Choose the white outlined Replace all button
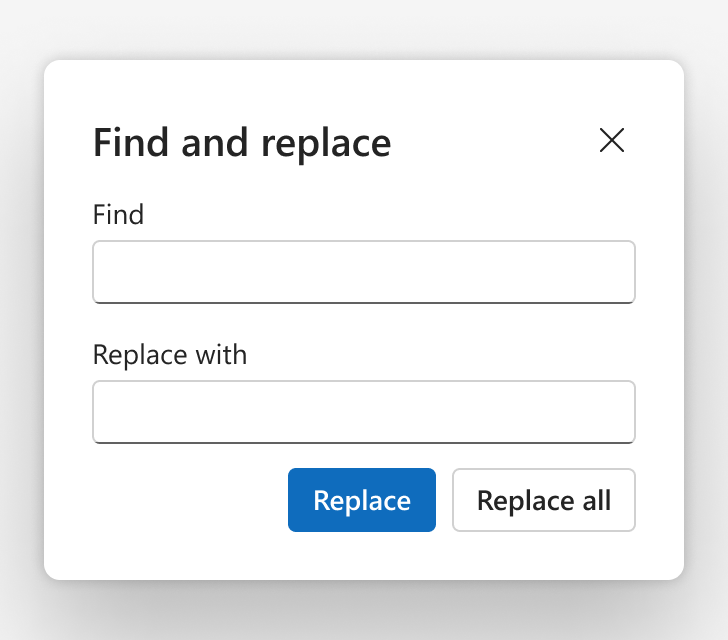The width and height of the screenshot is (728, 640). point(544,500)
